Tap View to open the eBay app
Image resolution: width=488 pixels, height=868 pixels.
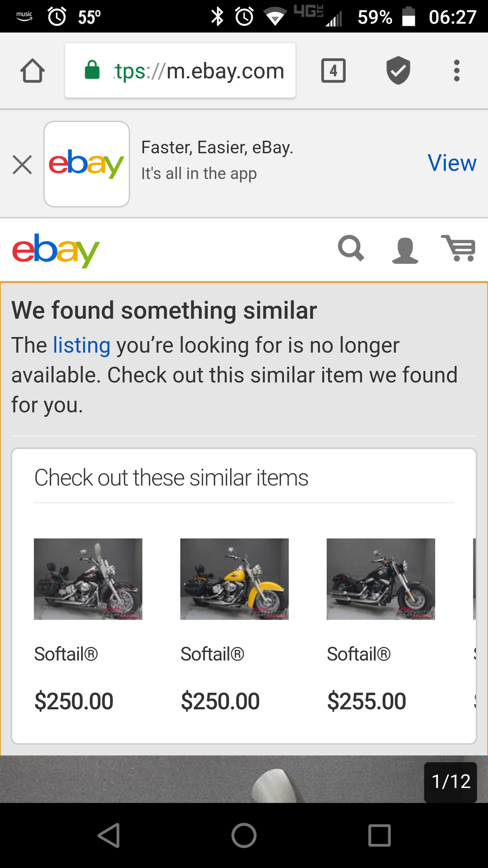click(x=452, y=163)
